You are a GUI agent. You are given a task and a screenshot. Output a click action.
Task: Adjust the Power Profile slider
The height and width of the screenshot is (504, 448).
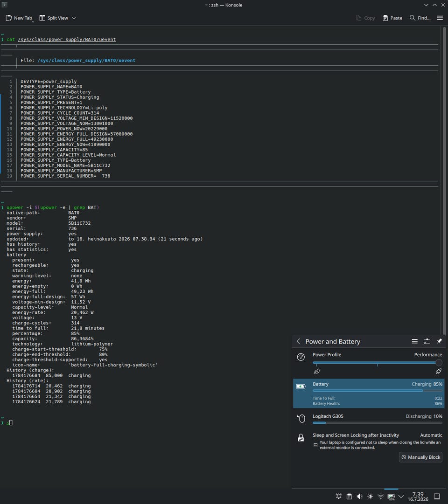[377, 363]
